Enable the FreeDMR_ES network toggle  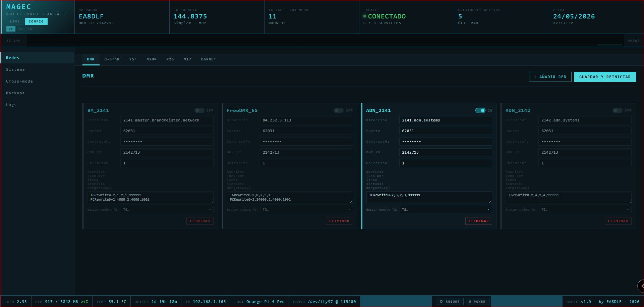coord(338,110)
